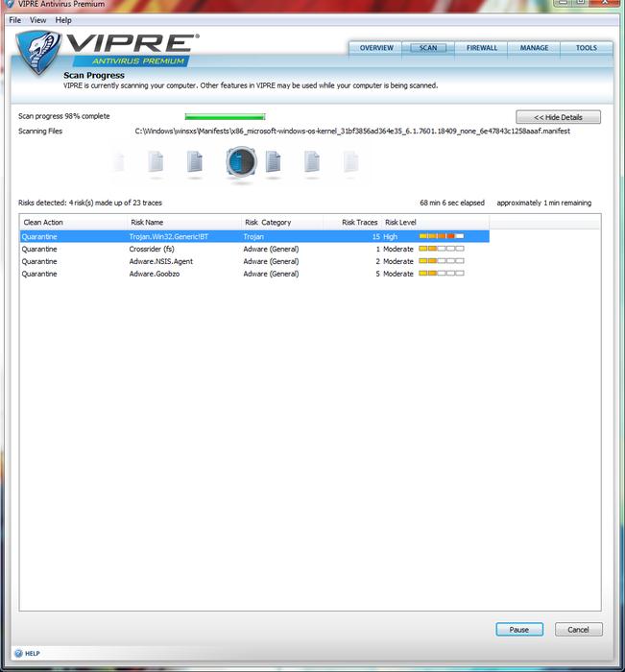625x672 pixels.
Task: Click the VIPRE snake shield logo
Action: point(38,51)
